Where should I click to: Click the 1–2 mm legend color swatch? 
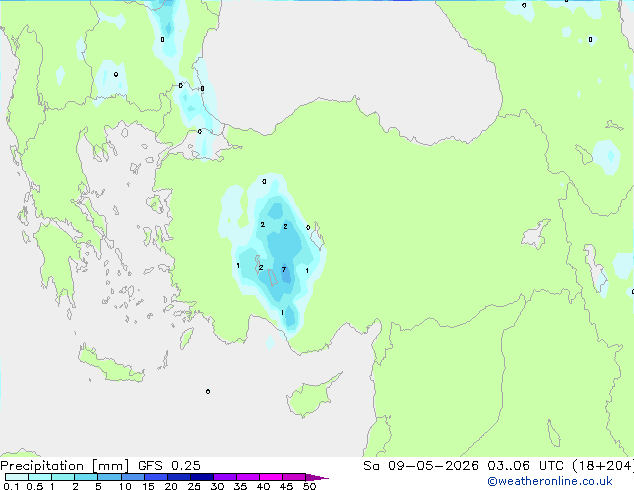pos(63,477)
